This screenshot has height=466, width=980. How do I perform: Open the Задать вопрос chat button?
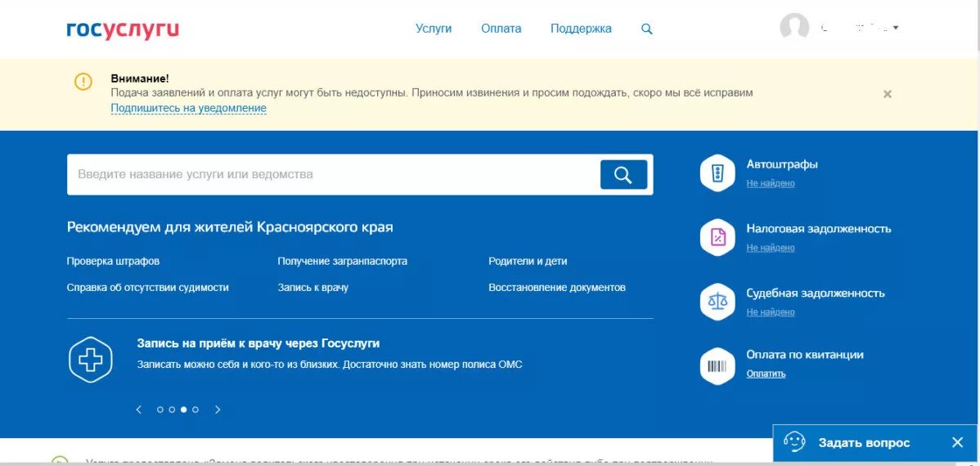[x=864, y=443]
